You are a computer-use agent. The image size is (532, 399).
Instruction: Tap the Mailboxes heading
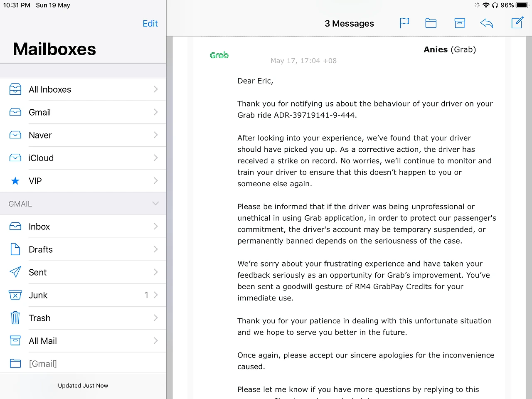click(54, 49)
